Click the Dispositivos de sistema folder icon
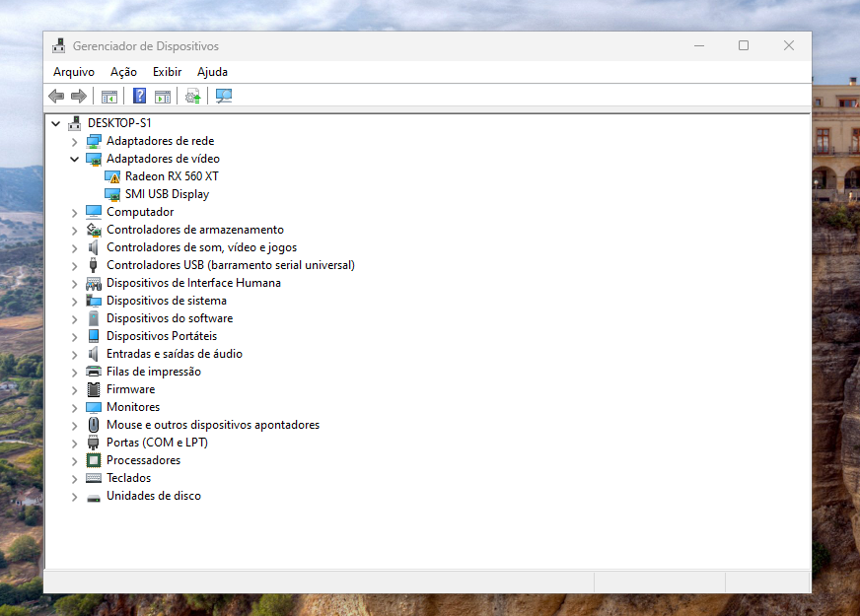860x616 pixels. click(94, 301)
